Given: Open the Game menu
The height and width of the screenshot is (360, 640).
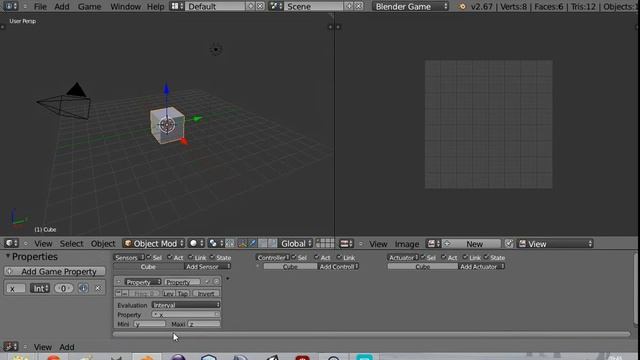Looking at the screenshot, I should 89,7.
